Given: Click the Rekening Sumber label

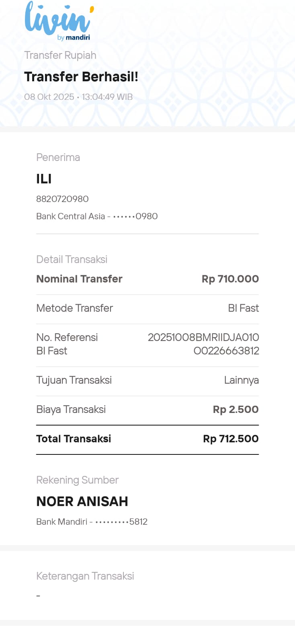Looking at the screenshot, I should click(x=77, y=480).
